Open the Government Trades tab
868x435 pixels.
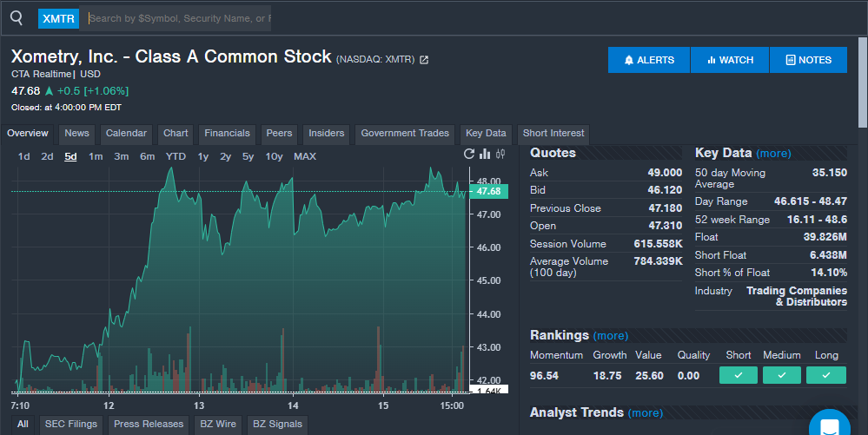[405, 134]
